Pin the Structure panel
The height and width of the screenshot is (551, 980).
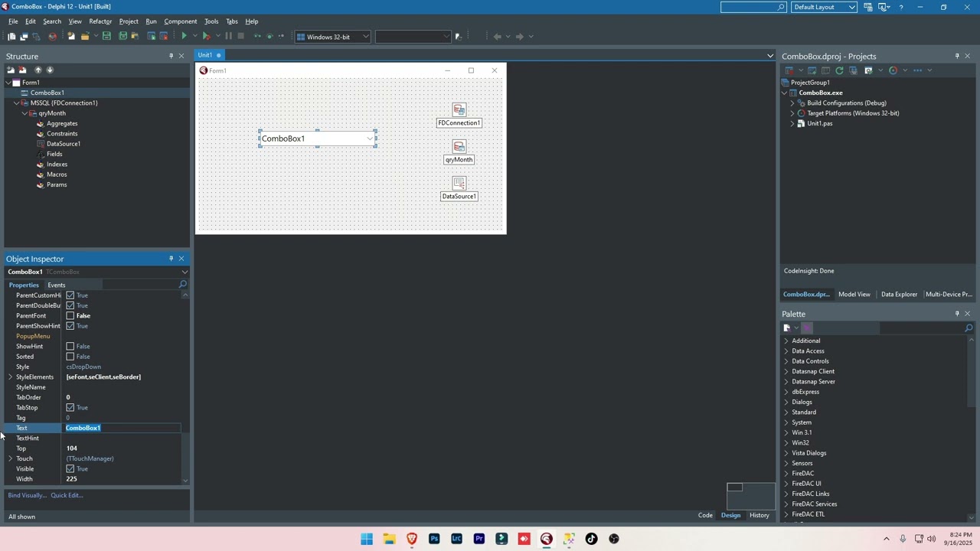(x=171, y=56)
